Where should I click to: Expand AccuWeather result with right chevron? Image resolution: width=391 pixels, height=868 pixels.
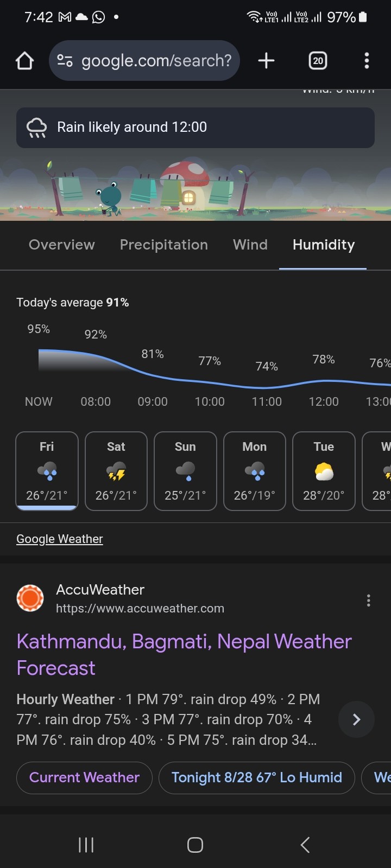pos(356,719)
